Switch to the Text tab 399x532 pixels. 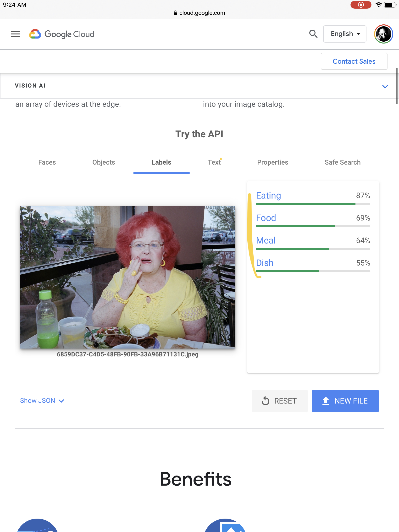pyautogui.click(x=214, y=162)
